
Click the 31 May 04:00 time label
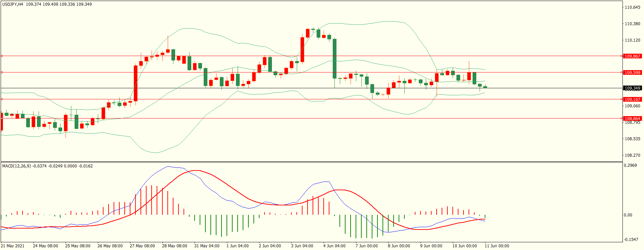coord(207,246)
